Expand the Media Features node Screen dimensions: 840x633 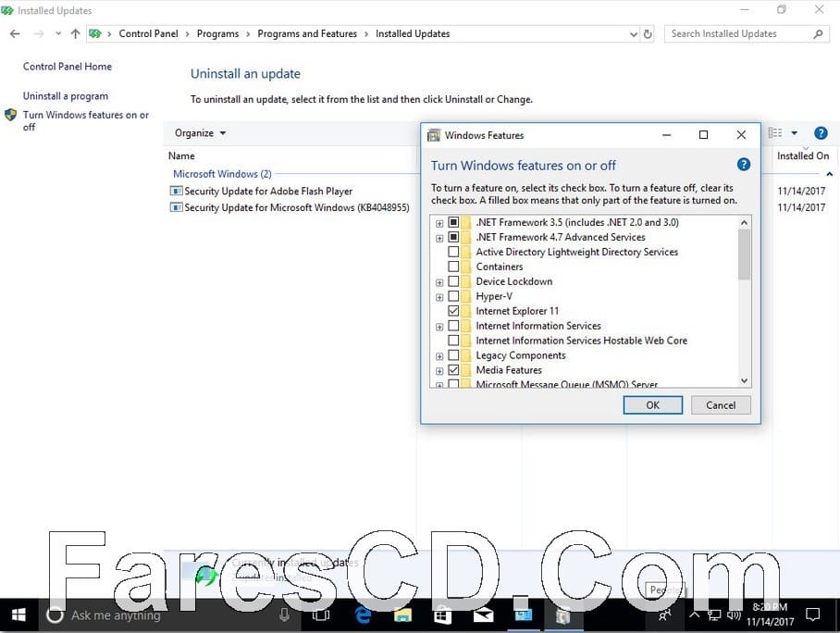point(439,371)
